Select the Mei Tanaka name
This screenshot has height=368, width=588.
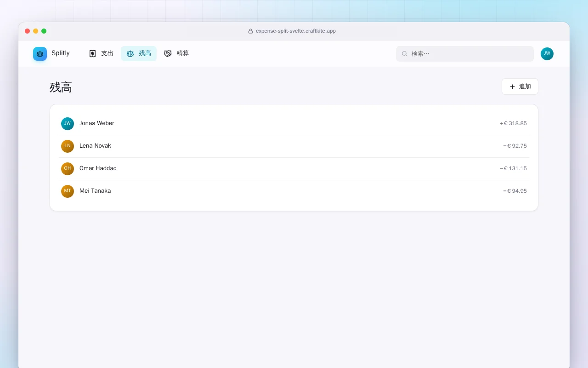click(x=95, y=191)
